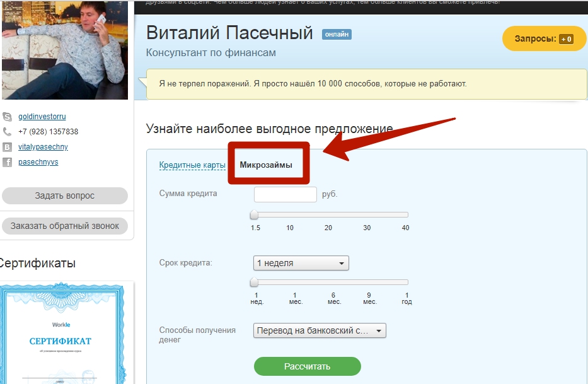Expand the Срок кредита dropdown
The height and width of the screenshot is (384, 588).
point(301,263)
